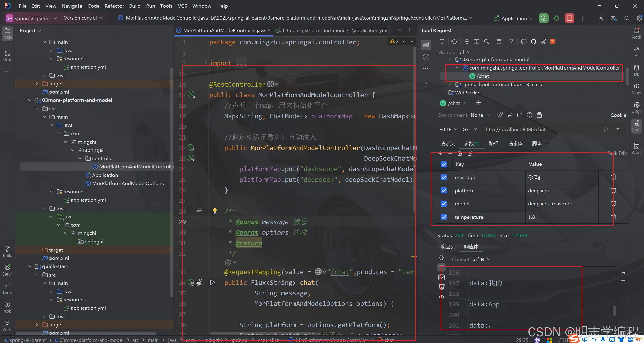This screenshot has width=644, height=343.
Task: Click the run gutter arrow beside chat method
Action: tap(212, 282)
